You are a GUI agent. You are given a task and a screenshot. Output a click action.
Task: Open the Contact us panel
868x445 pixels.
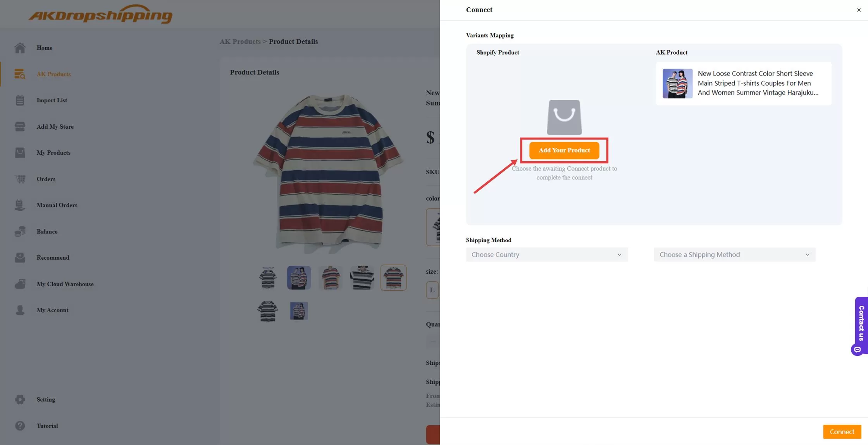(861, 326)
